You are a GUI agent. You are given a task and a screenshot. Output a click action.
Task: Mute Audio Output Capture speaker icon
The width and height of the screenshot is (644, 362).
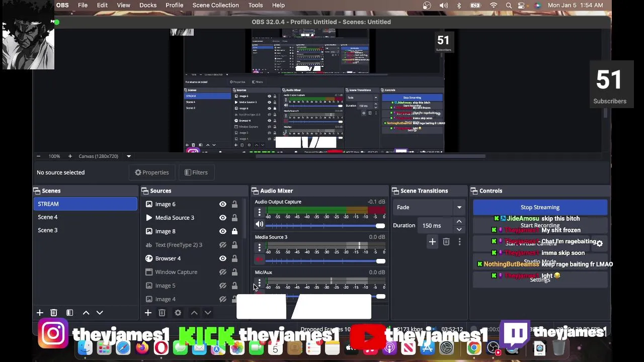(259, 225)
